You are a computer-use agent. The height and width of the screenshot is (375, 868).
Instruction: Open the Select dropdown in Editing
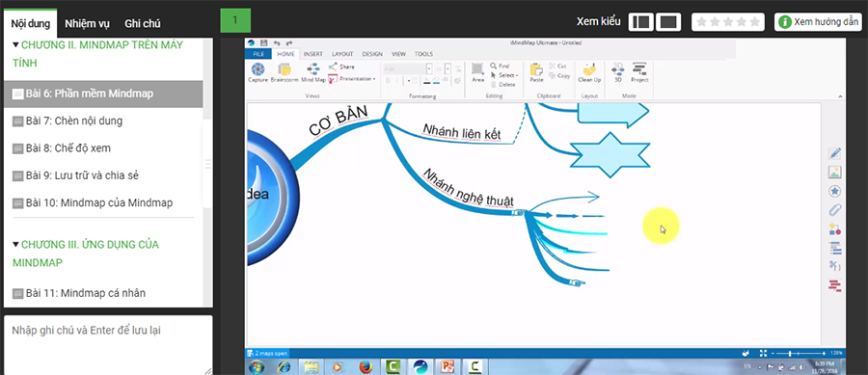point(503,75)
